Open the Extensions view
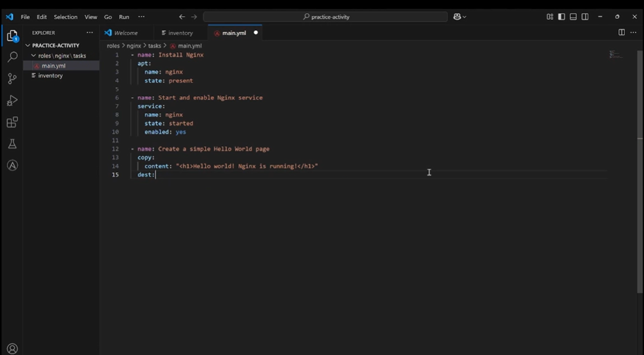This screenshot has width=644, height=355. [x=12, y=123]
